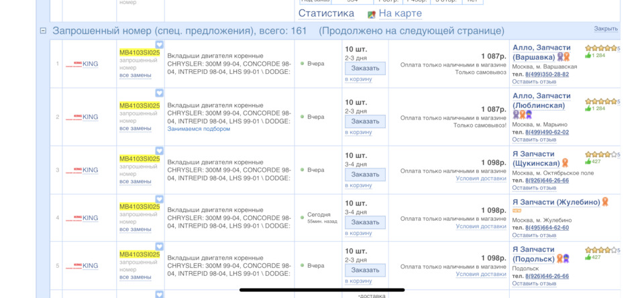Click part number MB4103SI025 in Подольск row
This screenshot has height=298, width=644.
(140, 254)
